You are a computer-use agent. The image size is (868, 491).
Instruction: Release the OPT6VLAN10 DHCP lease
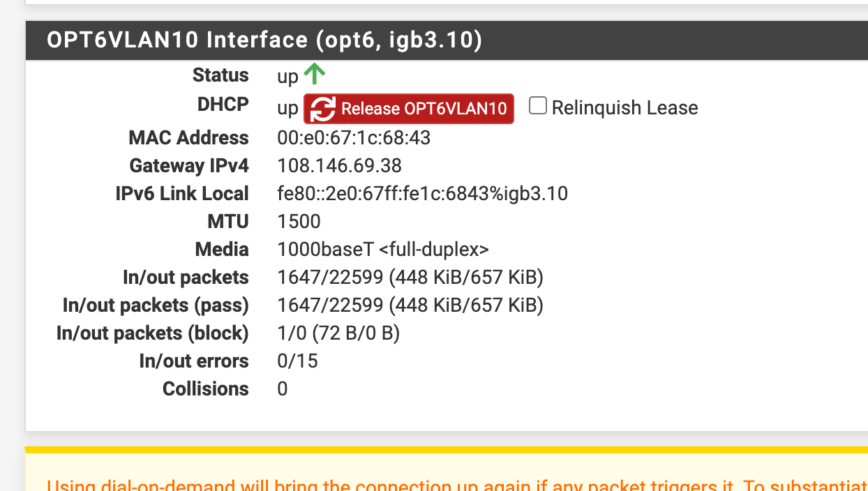pyautogui.click(x=409, y=109)
